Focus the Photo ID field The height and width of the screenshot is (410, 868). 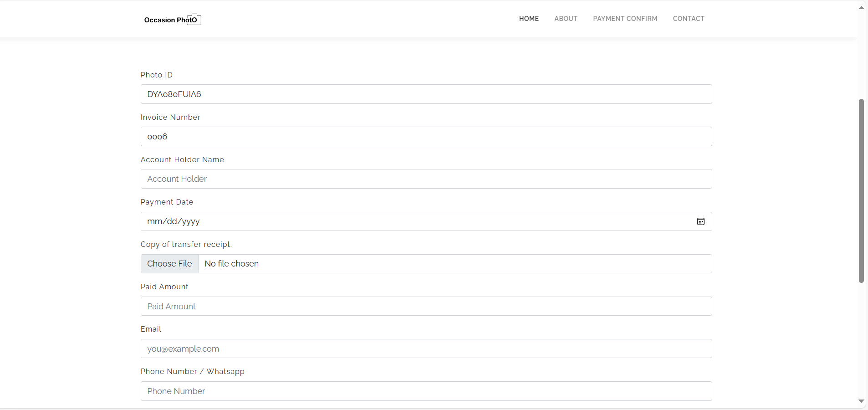426,94
